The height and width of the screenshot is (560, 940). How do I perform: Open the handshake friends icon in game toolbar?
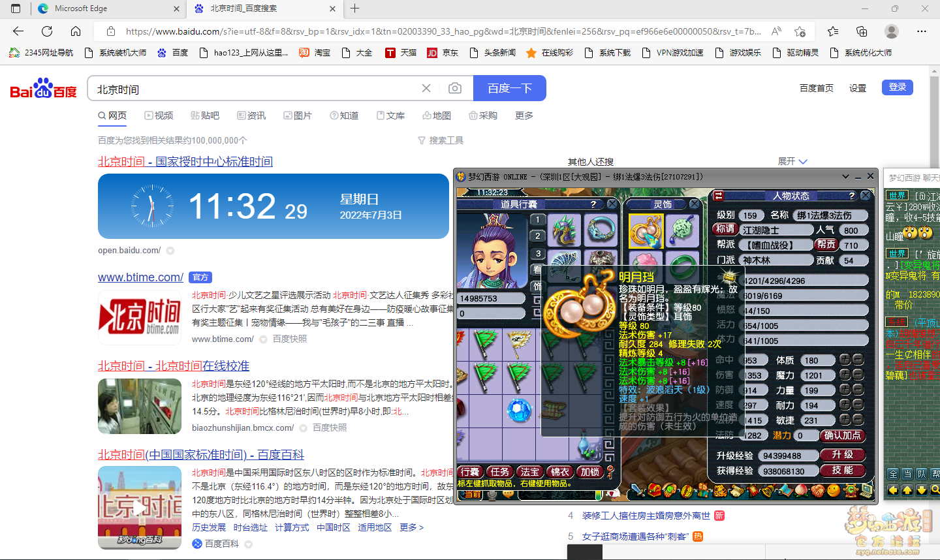(x=817, y=490)
